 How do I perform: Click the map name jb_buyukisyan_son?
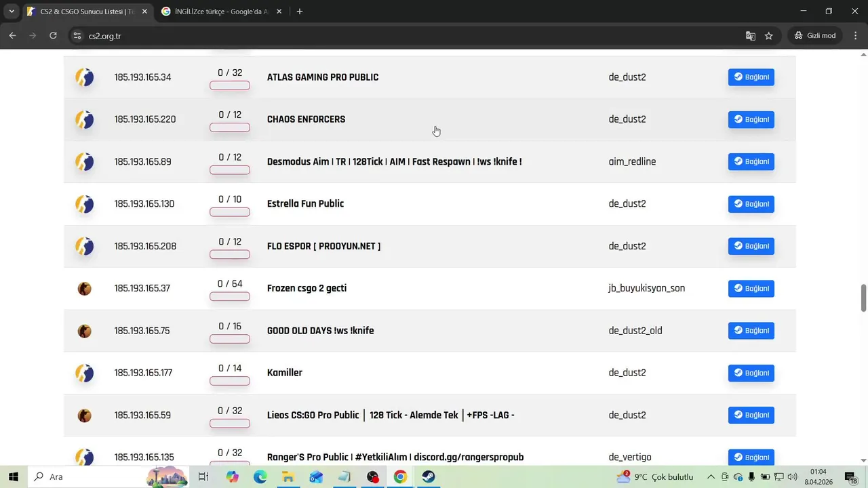647,289
